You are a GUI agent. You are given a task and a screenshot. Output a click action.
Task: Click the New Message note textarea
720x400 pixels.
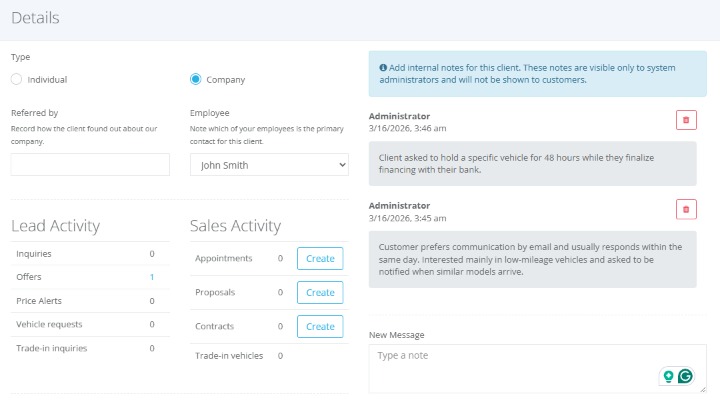tap(537, 369)
